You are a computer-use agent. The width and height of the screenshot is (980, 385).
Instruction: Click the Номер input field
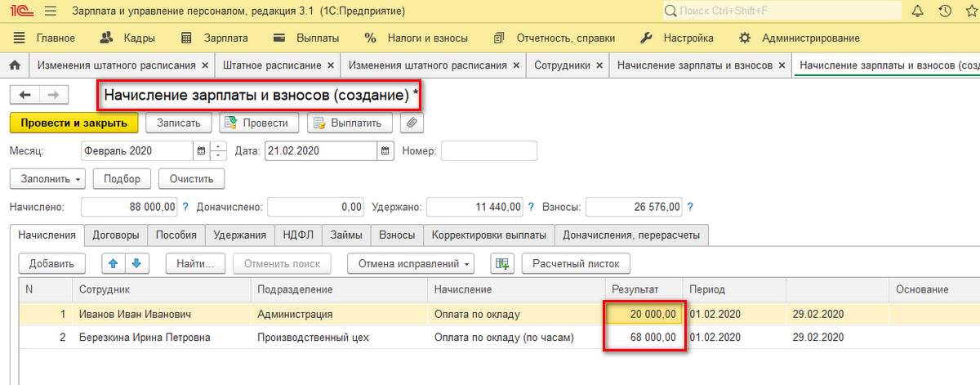[489, 151]
